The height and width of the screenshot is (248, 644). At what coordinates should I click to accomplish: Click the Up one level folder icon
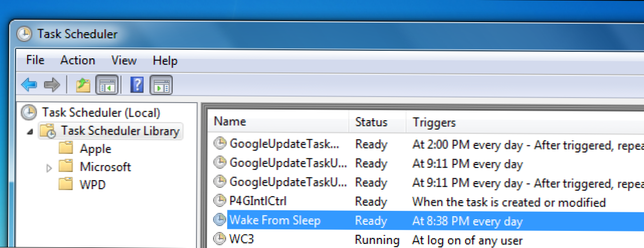[83, 85]
